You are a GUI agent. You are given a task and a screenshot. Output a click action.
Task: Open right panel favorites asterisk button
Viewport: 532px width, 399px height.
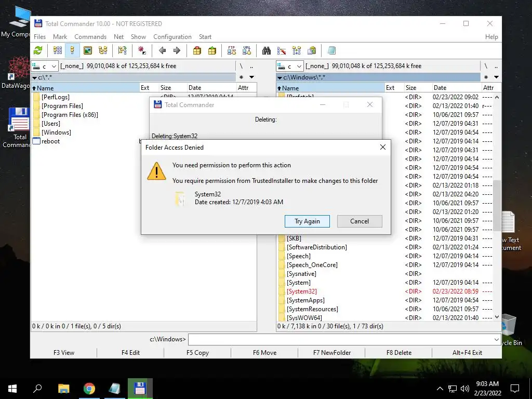click(486, 77)
